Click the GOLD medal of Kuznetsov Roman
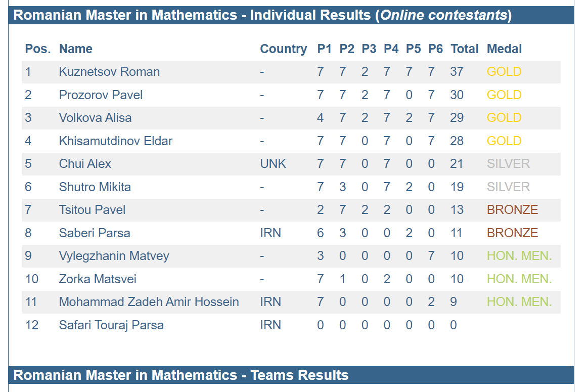Screen dimensions: 588x392 pos(504,72)
